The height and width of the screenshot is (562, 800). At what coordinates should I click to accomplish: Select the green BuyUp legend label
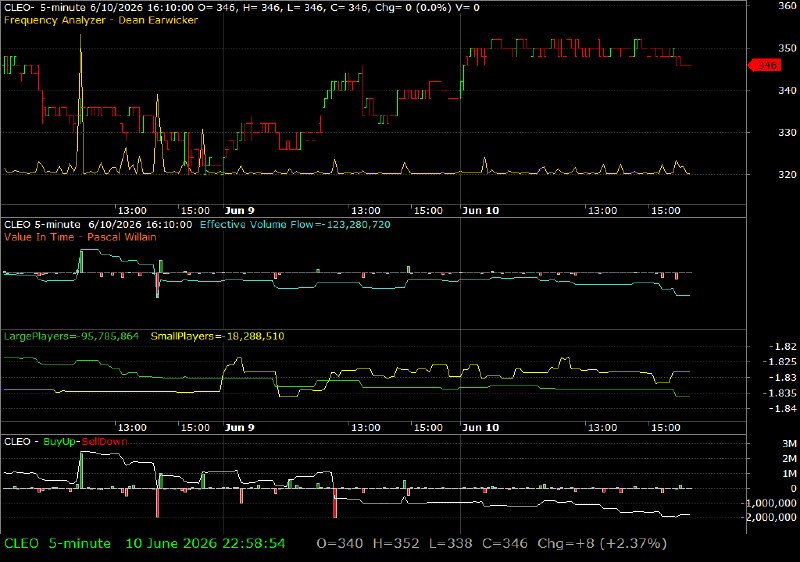[60, 442]
